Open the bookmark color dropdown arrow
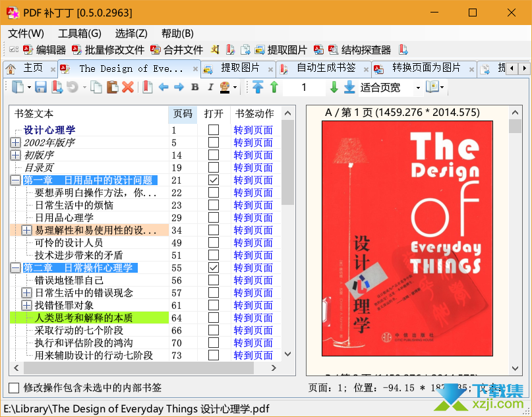The height and width of the screenshot is (417, 532). (x=235, y=88)
